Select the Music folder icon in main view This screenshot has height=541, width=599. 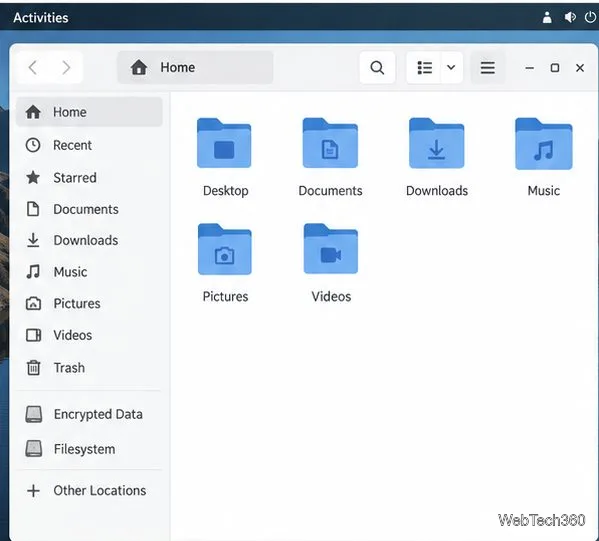click(x=544, y=144)
